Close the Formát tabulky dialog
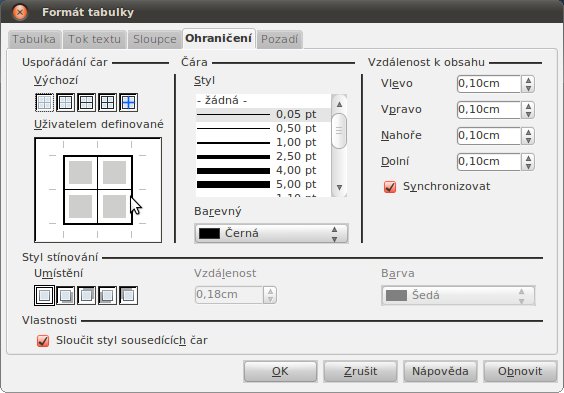The width and height of the screenshot is (564, 393). click(20, 12)
